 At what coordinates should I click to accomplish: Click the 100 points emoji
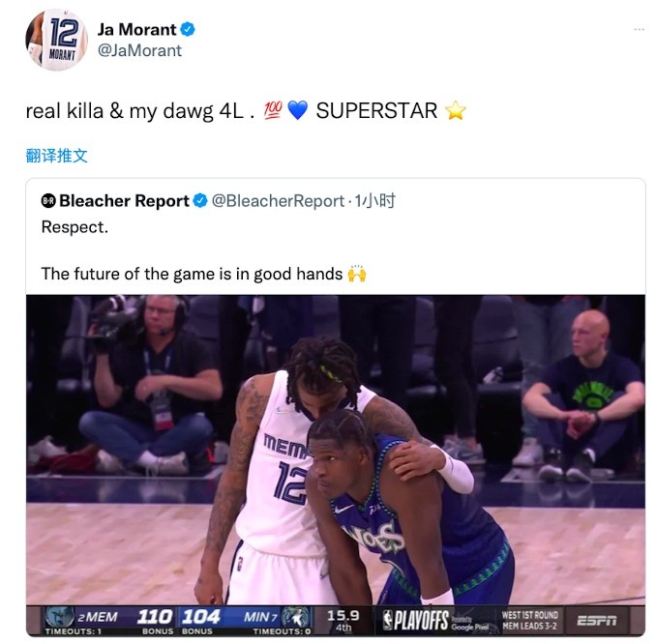click(273, 111)
